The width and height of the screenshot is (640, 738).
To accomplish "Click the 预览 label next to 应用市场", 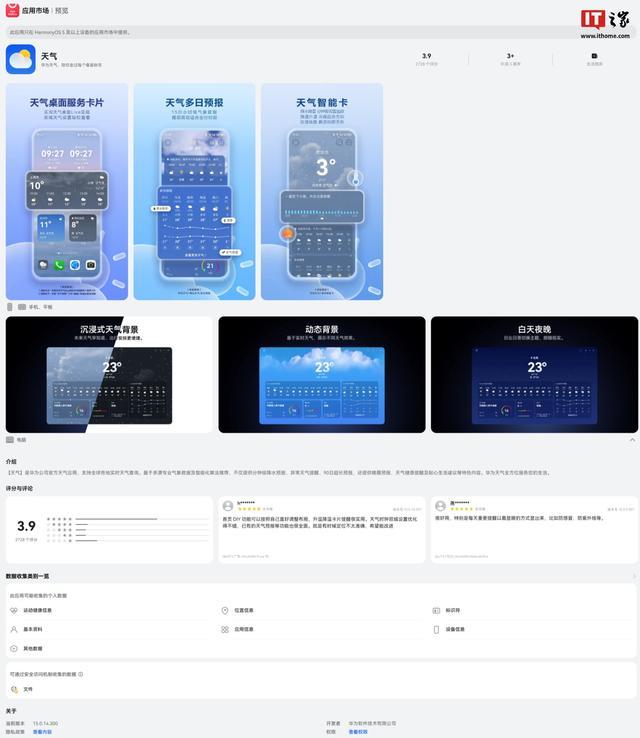I will coord(62,10).
